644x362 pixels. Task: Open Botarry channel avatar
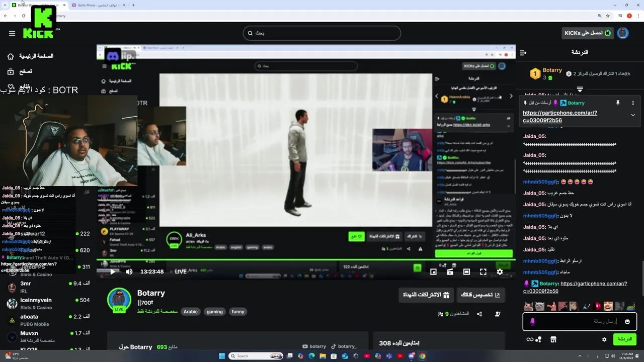click(x=119, y=300)
